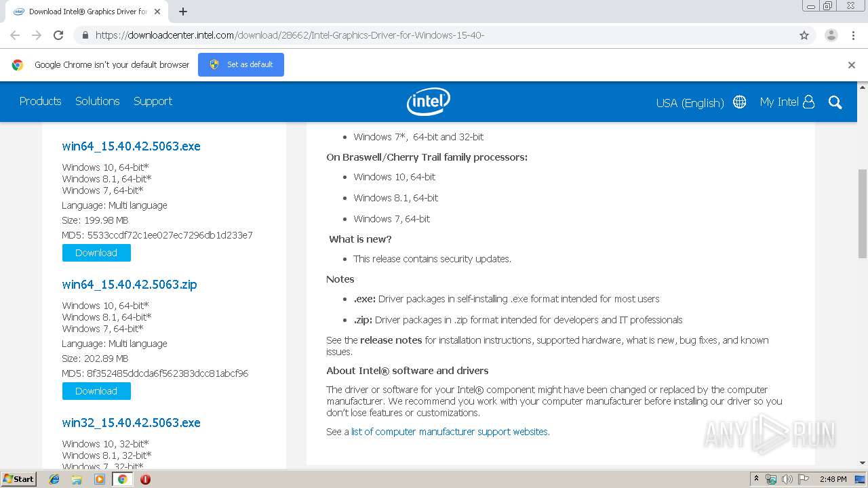The image size is (868, 488).
Task: Reload the page
Action: tap(58, 35)
